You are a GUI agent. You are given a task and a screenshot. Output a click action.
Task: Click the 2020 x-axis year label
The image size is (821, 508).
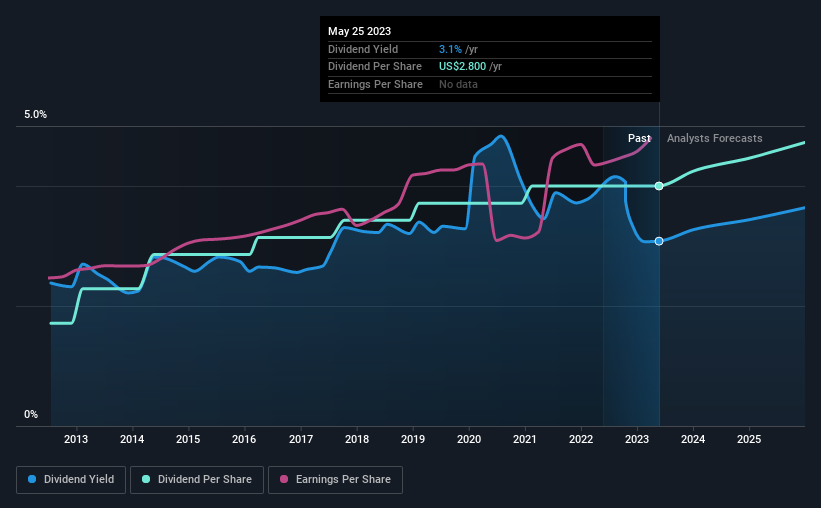[469, 439]
